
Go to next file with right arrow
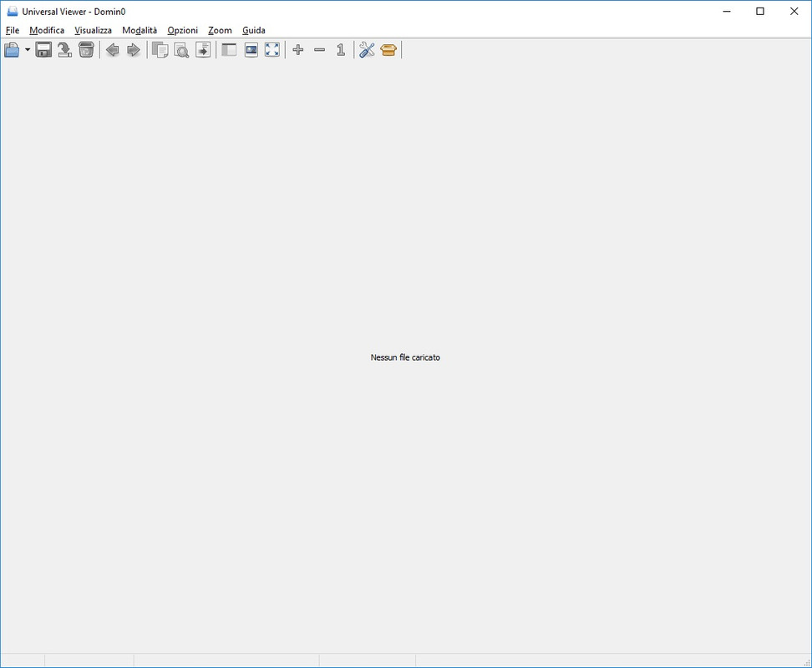coord(134,50)
